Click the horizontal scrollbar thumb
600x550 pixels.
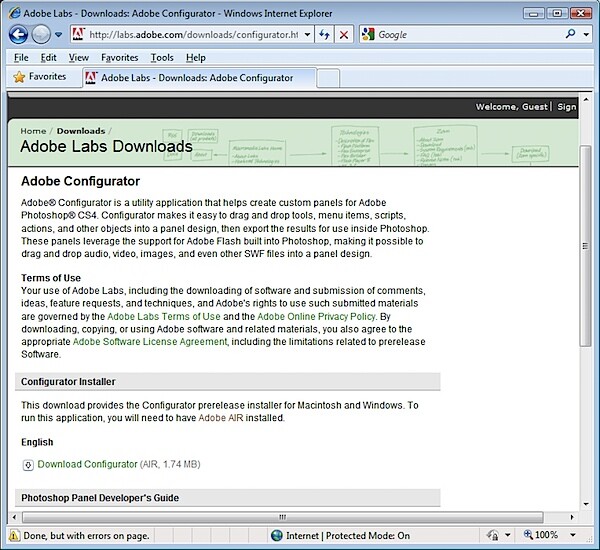coord(282,517)
